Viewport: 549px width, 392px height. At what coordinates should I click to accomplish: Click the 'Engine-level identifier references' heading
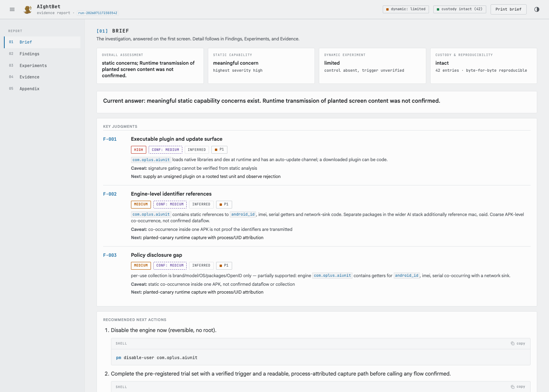[171, 194]
